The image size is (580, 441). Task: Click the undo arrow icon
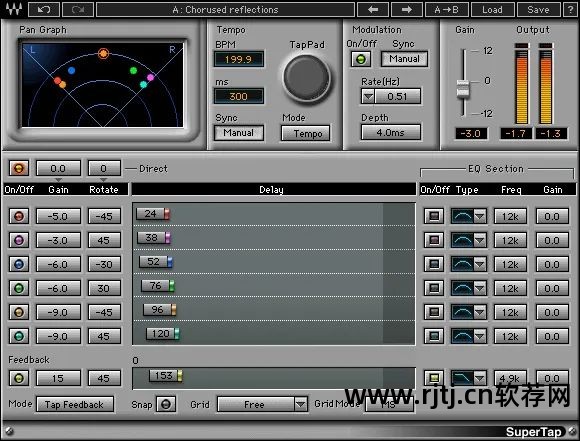click(x=44, y=9)
